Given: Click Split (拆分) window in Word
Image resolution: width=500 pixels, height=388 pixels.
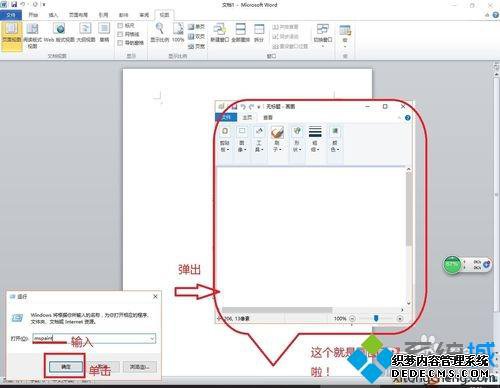Looking at the screenshot, I should point(259,33).
